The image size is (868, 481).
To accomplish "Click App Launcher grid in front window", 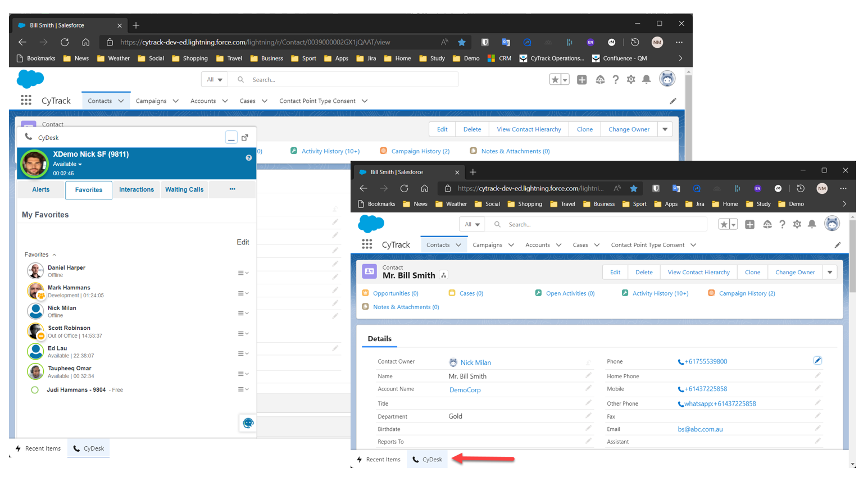I will click(367, 244).
